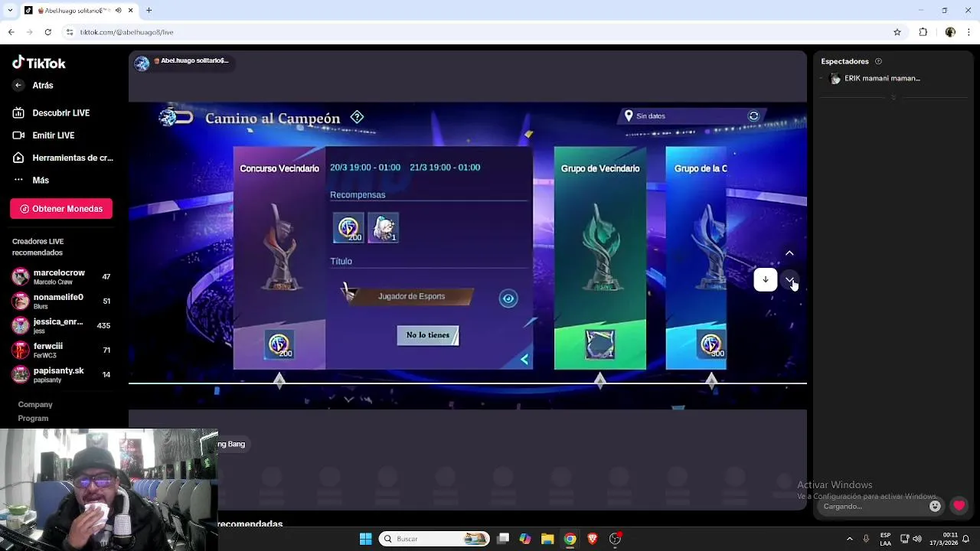Image resolution: width=980 pixels, height=551 pixels.
Task: Open the notifications bell
Action: [966, 539]
